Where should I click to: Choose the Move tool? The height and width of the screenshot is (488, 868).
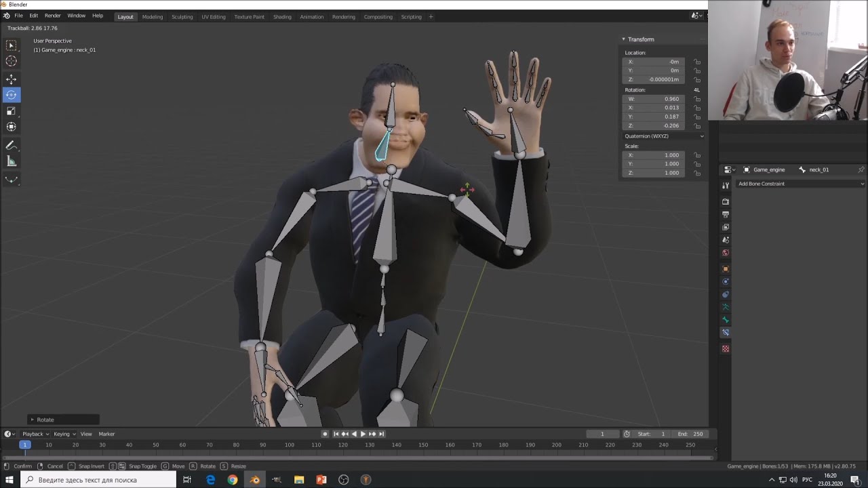coord(12,79)
